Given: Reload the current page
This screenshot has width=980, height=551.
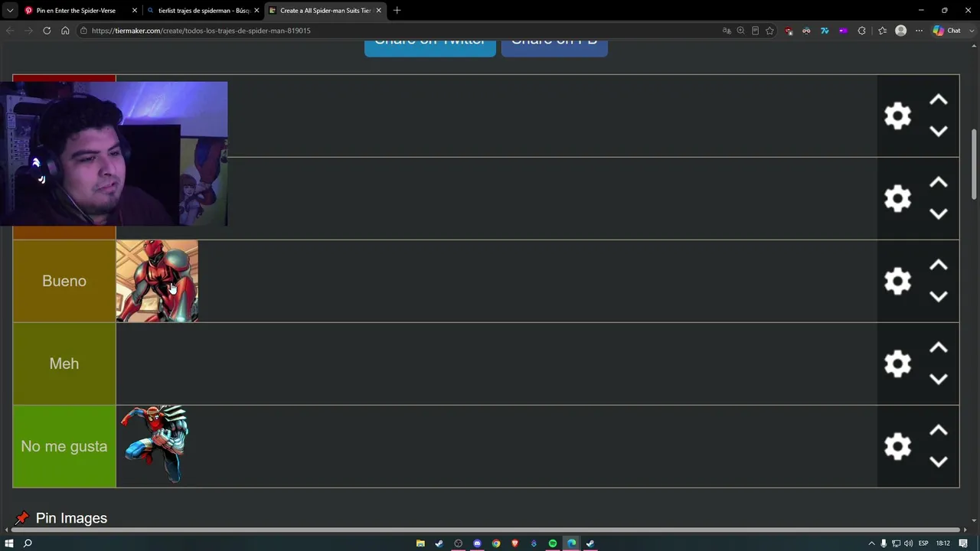Looking at the screenshot, I should coord(47,31).
